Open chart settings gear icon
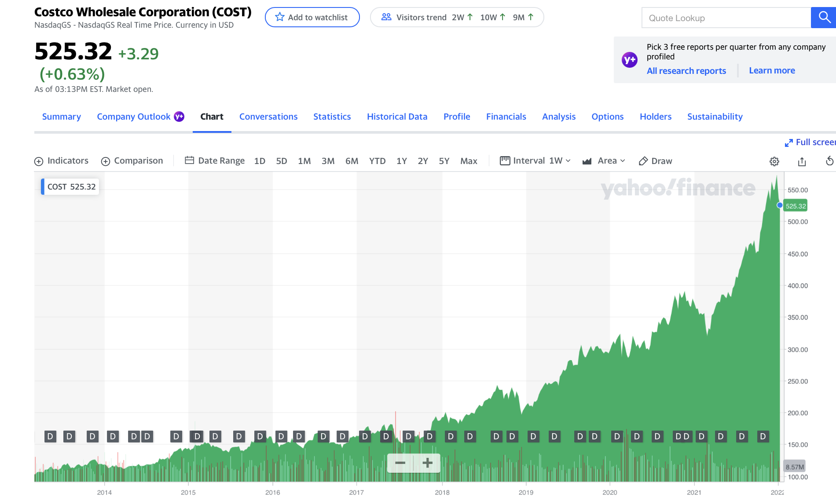This screenshot has height=504, width=836. [774, 161]
